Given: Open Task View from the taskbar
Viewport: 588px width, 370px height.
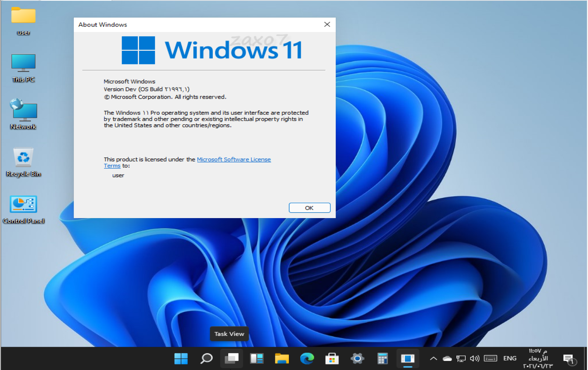Looking at the screenshot, I should pyautogui.click(x=232, y=358).
